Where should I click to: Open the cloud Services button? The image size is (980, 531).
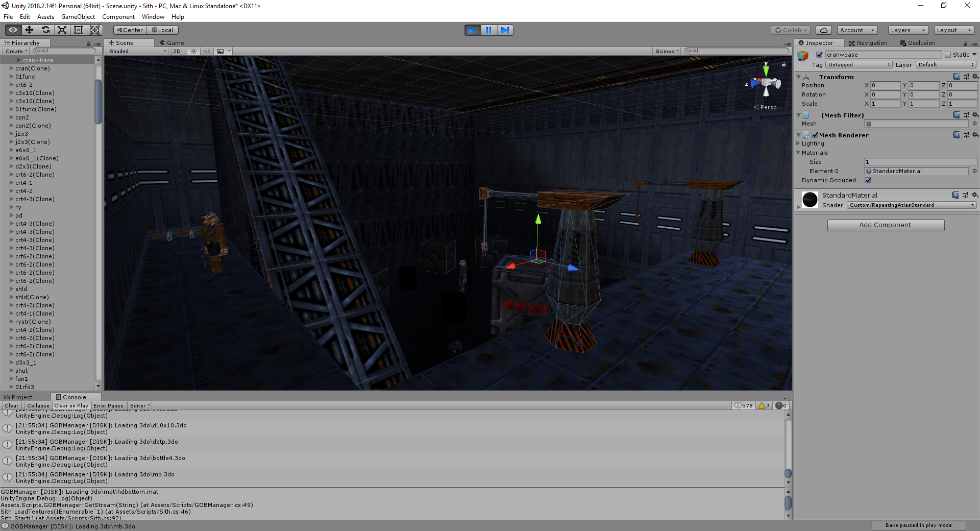pyautogui.click(x=824, y=30)
